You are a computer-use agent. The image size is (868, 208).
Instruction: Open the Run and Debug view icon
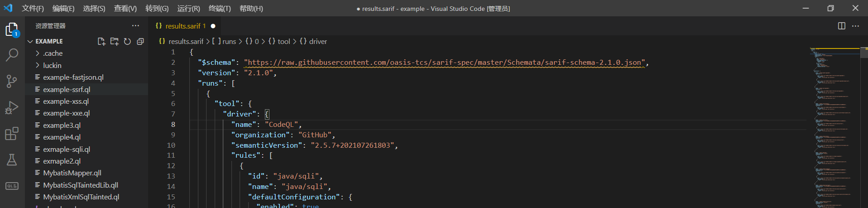[12, 107]
